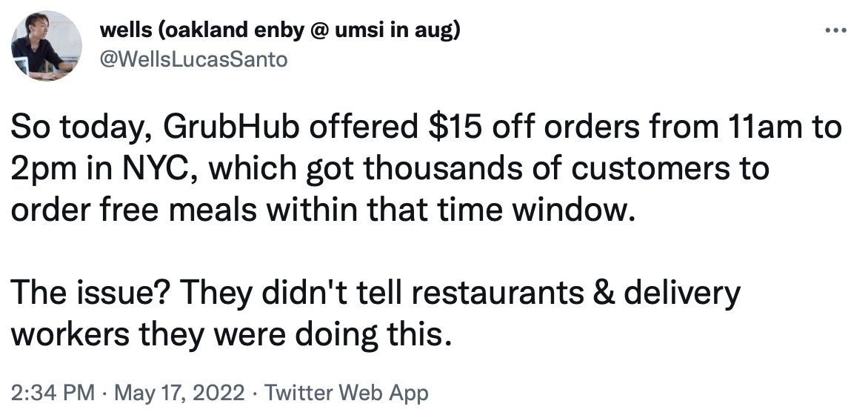Image resolution: width=868 pixels, height=418 pixels.
Task: Open the three-dot More options menu
Action: point(835,31)
